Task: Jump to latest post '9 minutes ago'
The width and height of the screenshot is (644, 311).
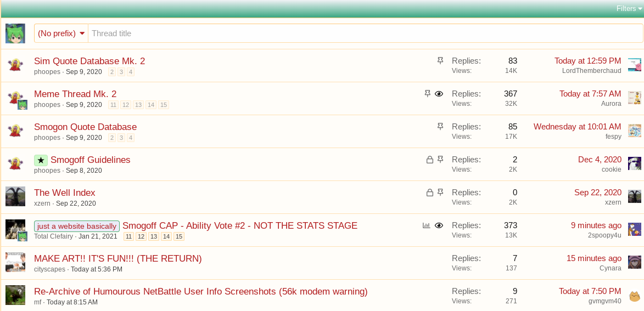Action: click(x=596, y=225)
